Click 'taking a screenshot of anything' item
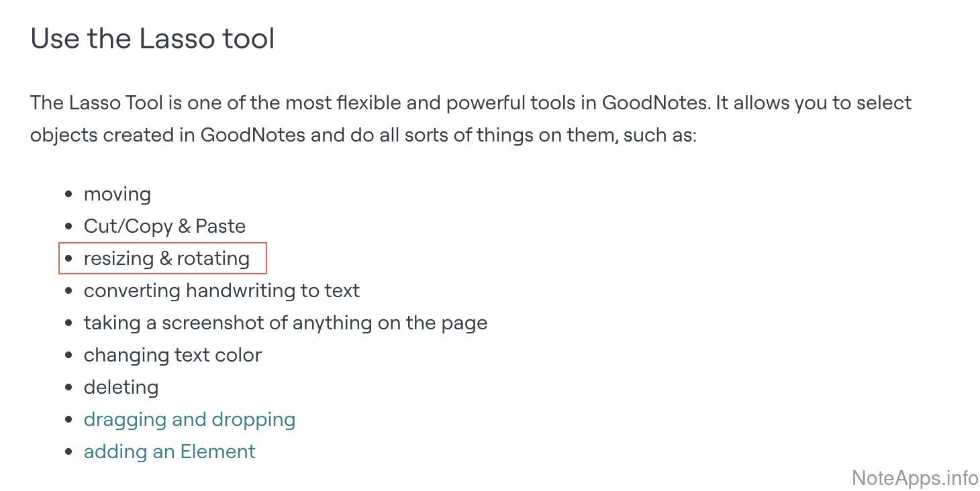Viewport: 980px width, 491px height. [285, 323]
